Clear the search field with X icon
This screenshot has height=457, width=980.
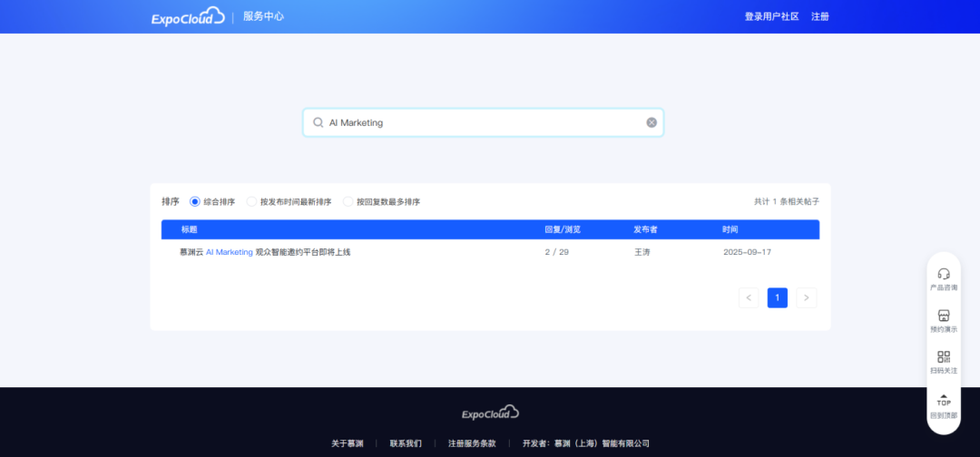coord(652,122)
